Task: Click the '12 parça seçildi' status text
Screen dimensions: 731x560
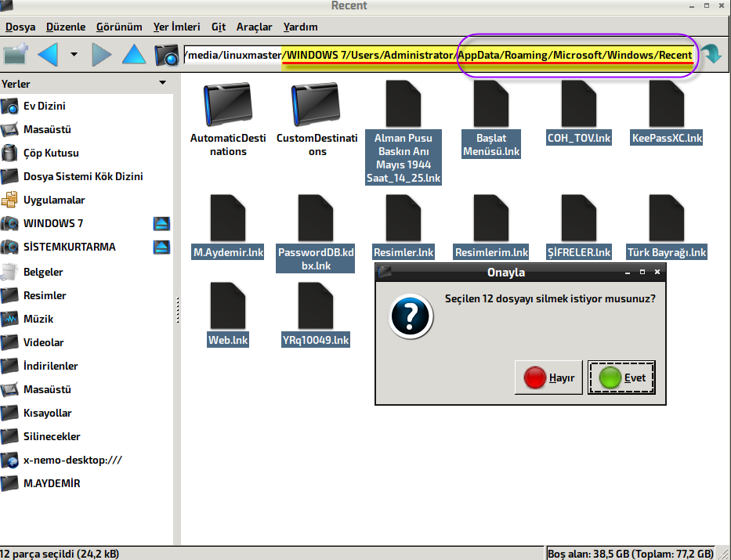Action: pos(60,554)
